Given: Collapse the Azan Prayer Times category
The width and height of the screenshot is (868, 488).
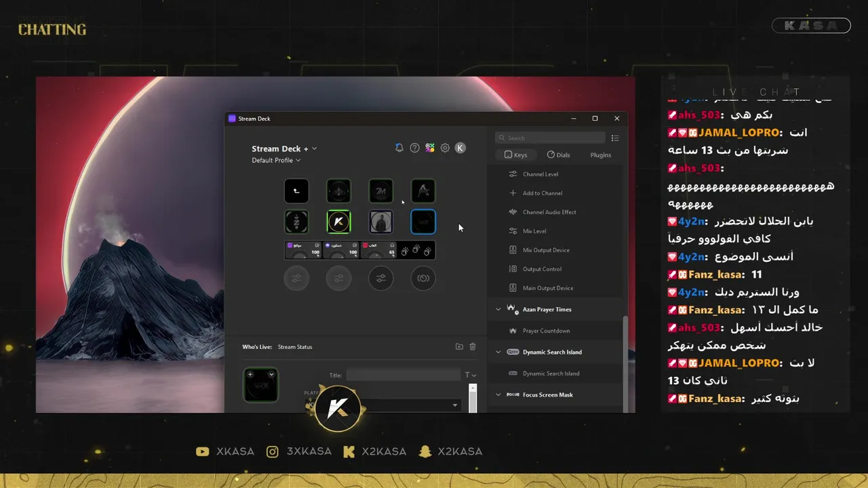Looking at the screenshot, I should coord(498,309).
